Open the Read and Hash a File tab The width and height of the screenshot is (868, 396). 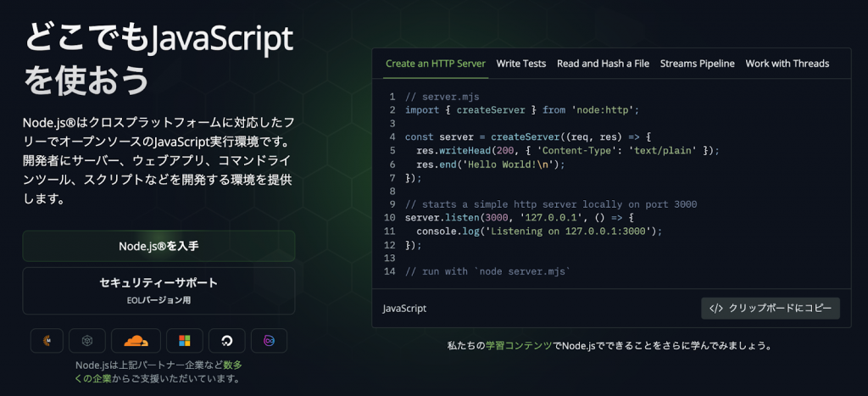[603, 64]
